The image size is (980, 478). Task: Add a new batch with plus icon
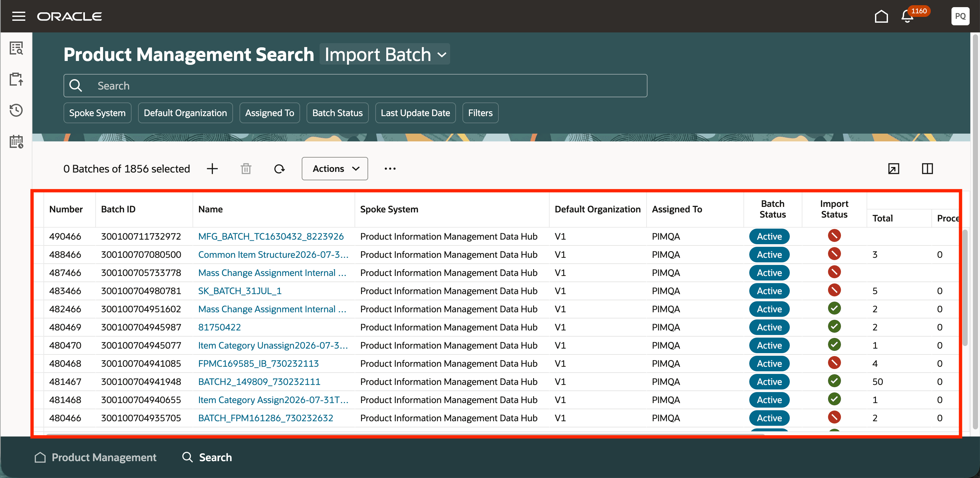coord(212,169)
